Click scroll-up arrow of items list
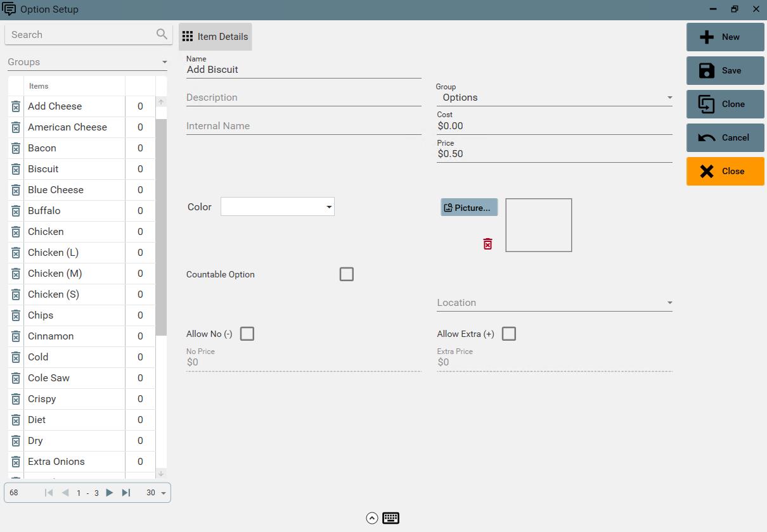Viewport: 767px width, 532px height. (161, 102)
